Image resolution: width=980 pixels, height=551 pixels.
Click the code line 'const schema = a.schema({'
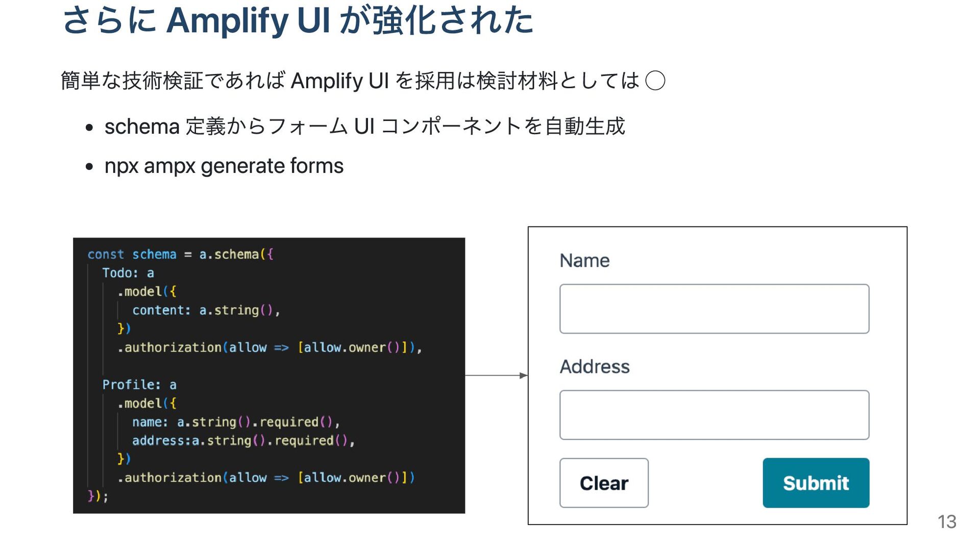click(x=181, y=254)
